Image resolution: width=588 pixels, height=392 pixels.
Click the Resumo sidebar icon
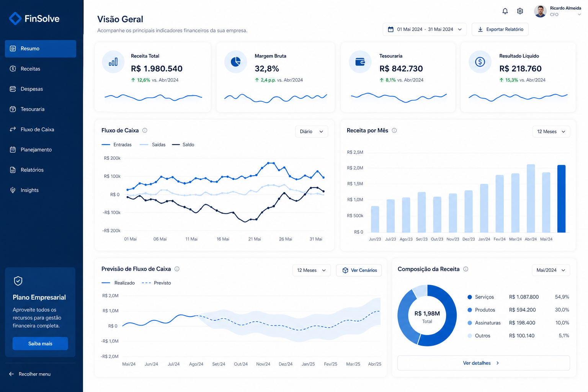pyautogui.click(x=13, y=49)
